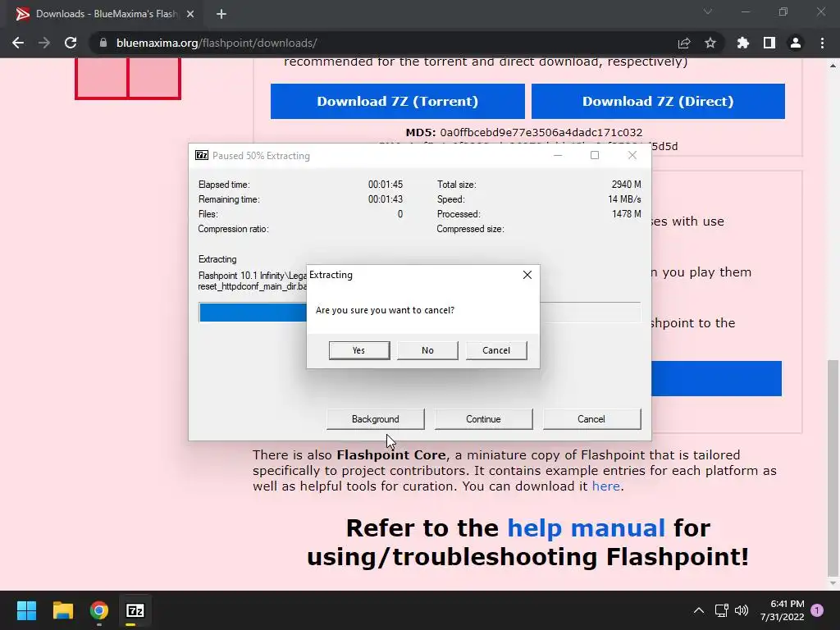Close the Extracting confirmation dialog
The image size is (840, 630).
coord(527,275)
